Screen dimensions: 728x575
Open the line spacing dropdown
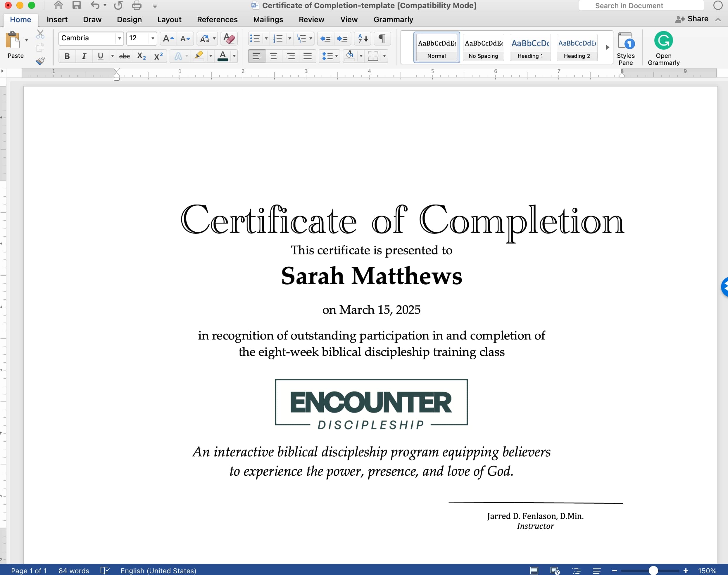(x=330, y=56)
